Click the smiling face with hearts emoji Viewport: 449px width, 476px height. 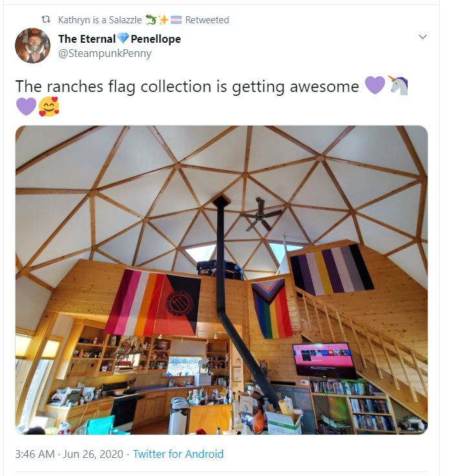(x=49, y=107)
